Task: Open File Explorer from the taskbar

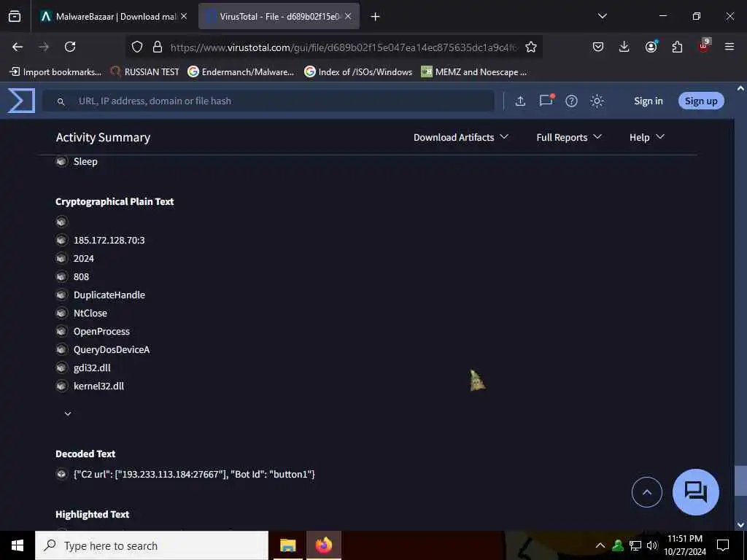Action: click(287, 545)
